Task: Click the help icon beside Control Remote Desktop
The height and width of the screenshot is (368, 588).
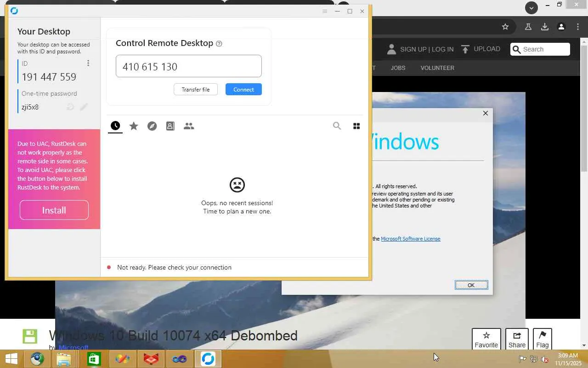Action: (219, 44)
